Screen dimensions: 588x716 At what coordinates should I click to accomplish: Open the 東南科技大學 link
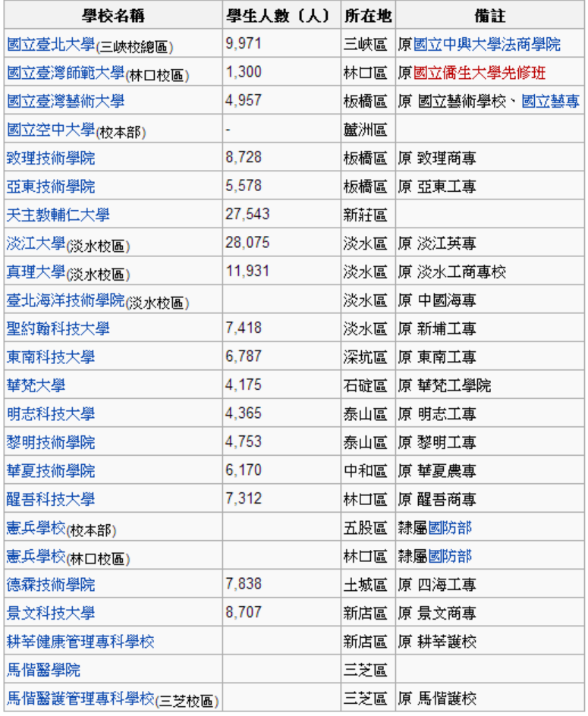pos(51,357)
